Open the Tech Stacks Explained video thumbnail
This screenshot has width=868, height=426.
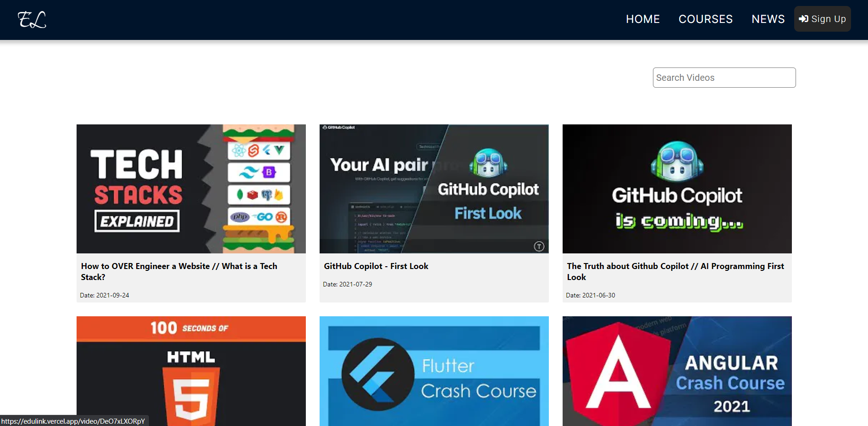191,189
